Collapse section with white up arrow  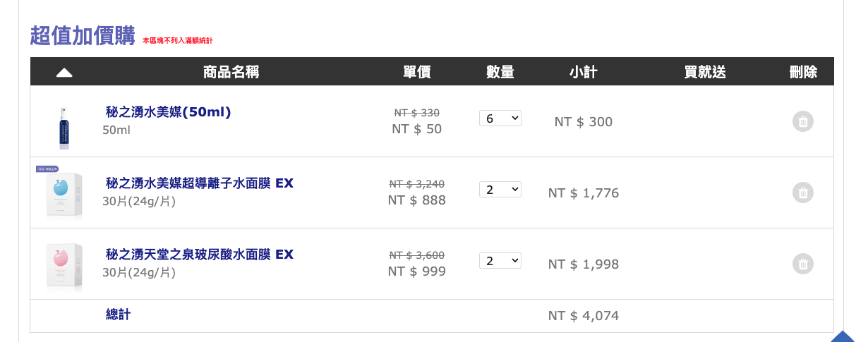point(64,72)
